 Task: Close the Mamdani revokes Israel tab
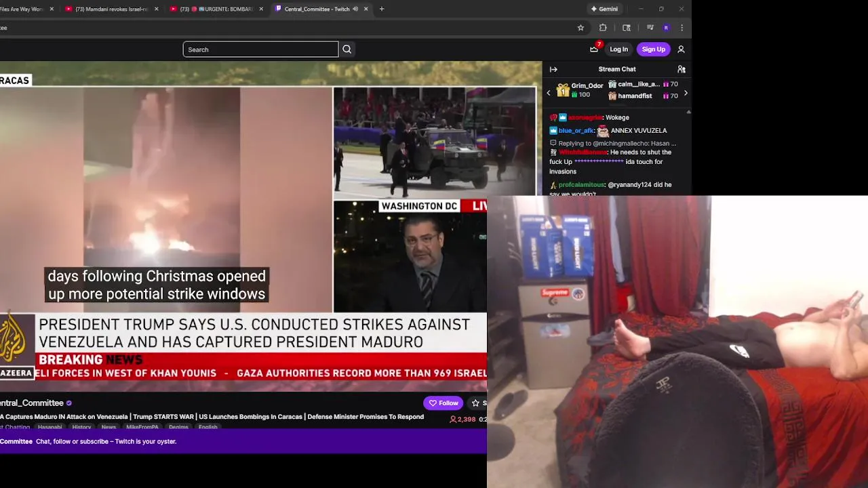click(x=157, y=9)
